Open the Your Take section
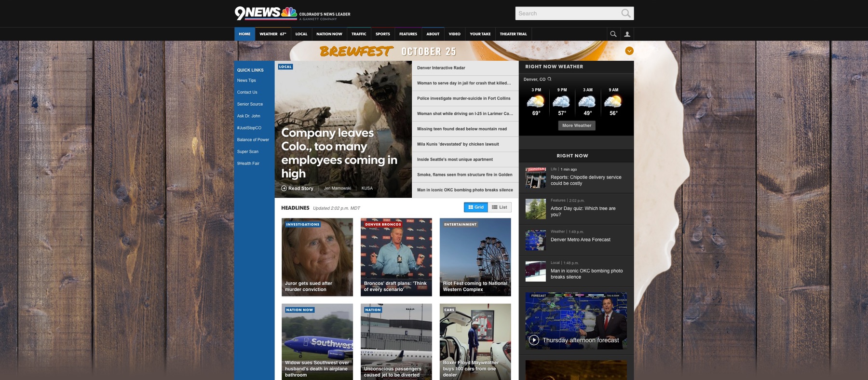 (480, 34)
